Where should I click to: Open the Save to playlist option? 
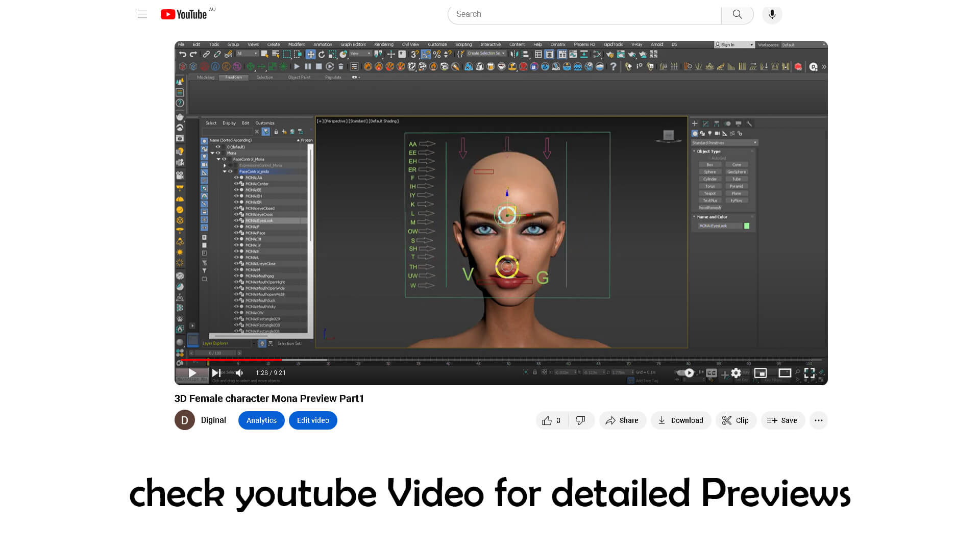(x=782, y=420)
